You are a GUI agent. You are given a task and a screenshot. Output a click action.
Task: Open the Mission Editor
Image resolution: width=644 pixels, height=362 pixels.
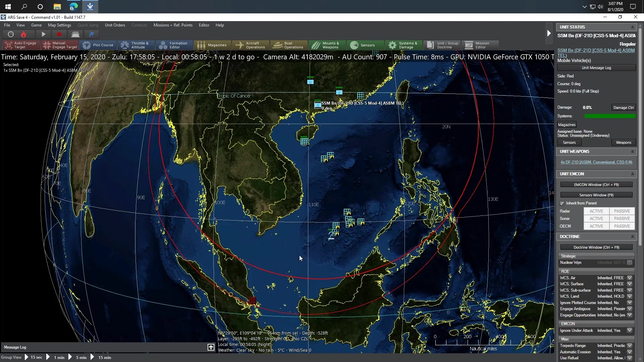coord(480,45)
